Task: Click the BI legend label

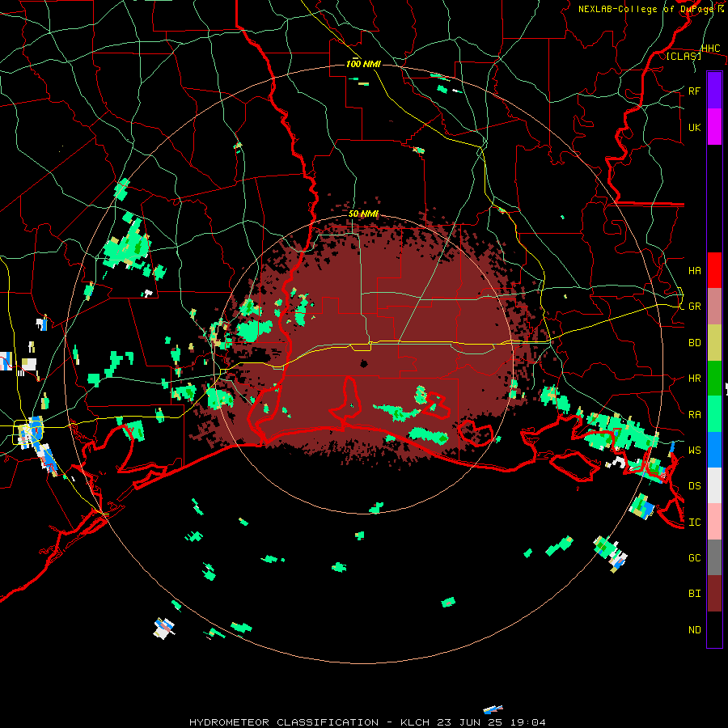Action: pos(694,594)
